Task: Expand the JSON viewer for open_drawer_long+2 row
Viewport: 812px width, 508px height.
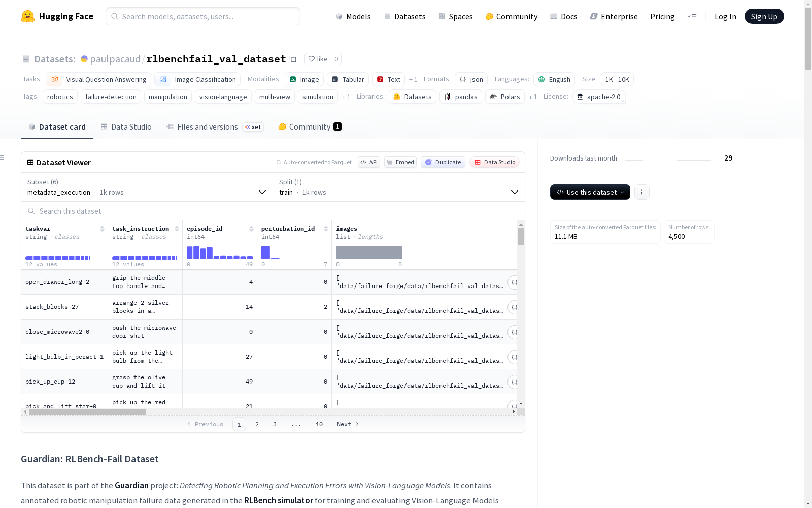Action: [x=514, y=282]
